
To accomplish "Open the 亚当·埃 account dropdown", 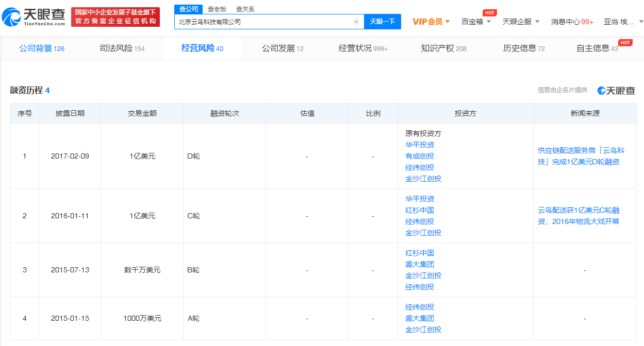I will [623, 22].
